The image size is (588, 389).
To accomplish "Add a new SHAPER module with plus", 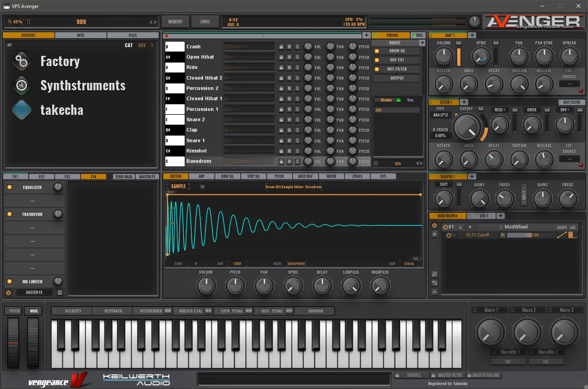I will [472, 177].
